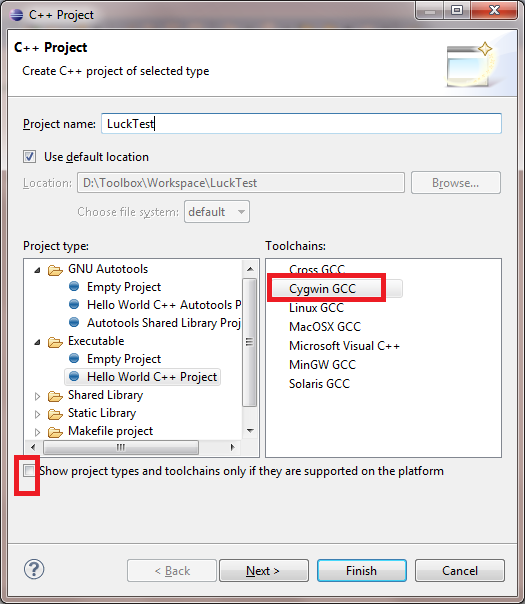This screenshot has width=525, height=604.
Task: Click into the Project name field
Action: pos(301,124)
